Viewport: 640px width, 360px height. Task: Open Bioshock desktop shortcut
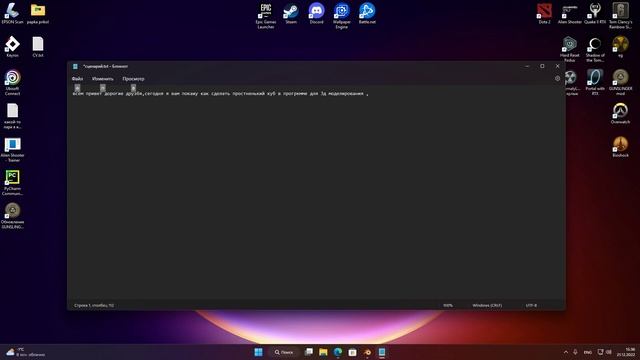(x=620, y=147)
